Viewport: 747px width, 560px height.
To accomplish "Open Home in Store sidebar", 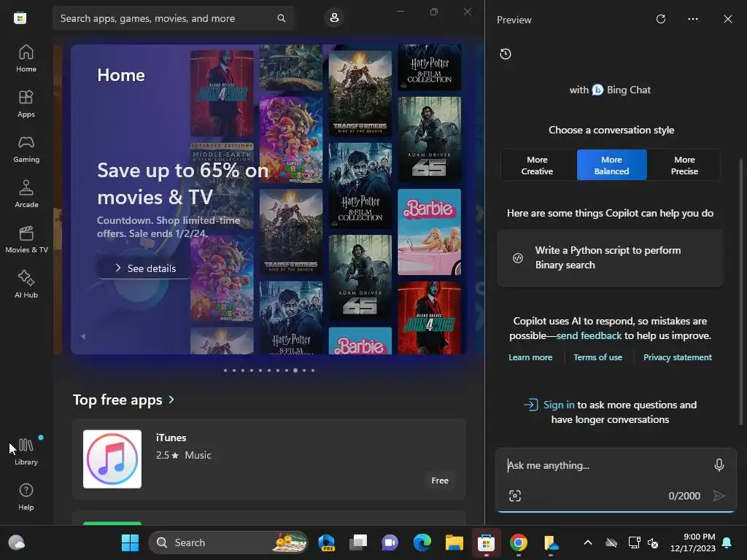I will [26, 58].
